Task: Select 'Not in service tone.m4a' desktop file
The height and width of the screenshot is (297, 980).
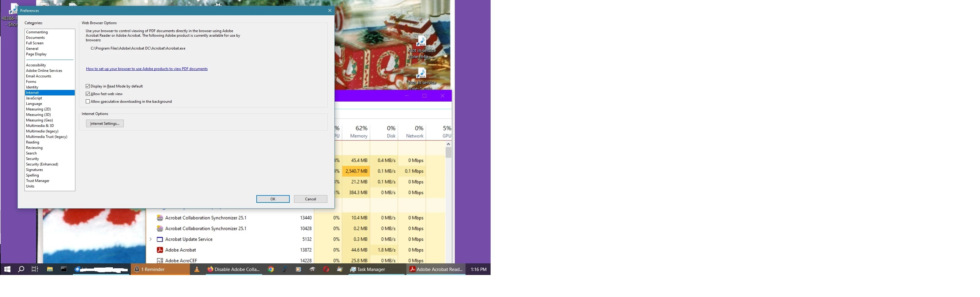Action: (422, 47)
